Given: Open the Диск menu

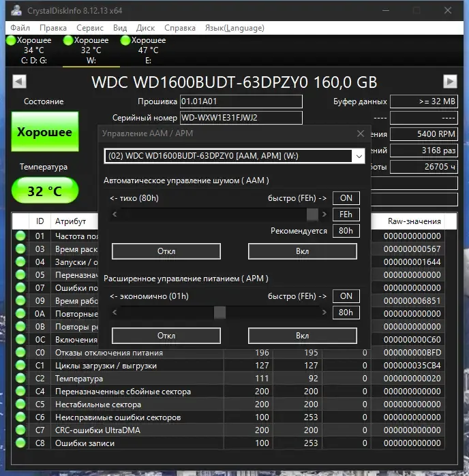Looking at the screenshot, I should click(145, 28).
